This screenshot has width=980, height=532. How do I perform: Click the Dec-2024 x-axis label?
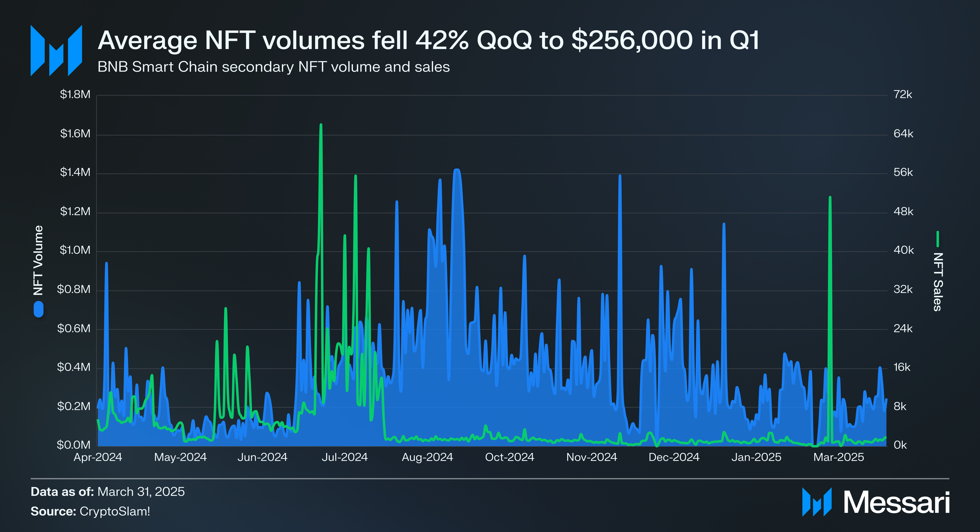pos(673,457)
